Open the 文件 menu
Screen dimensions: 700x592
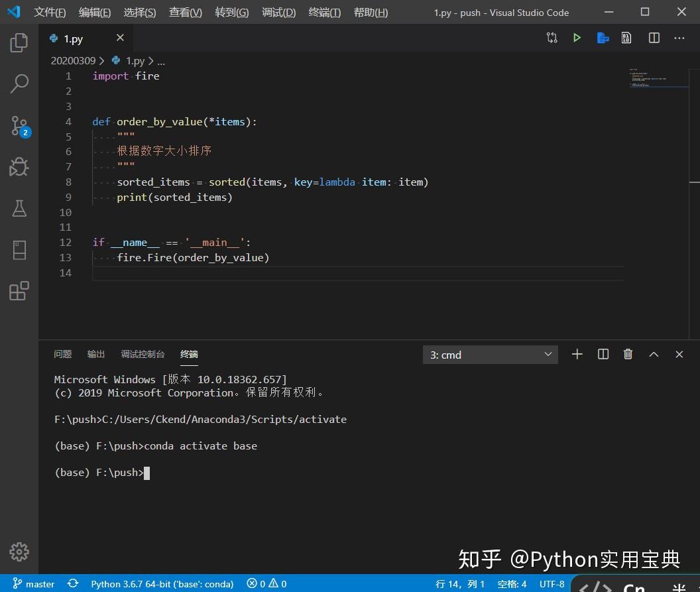click(x=50, y=12)
